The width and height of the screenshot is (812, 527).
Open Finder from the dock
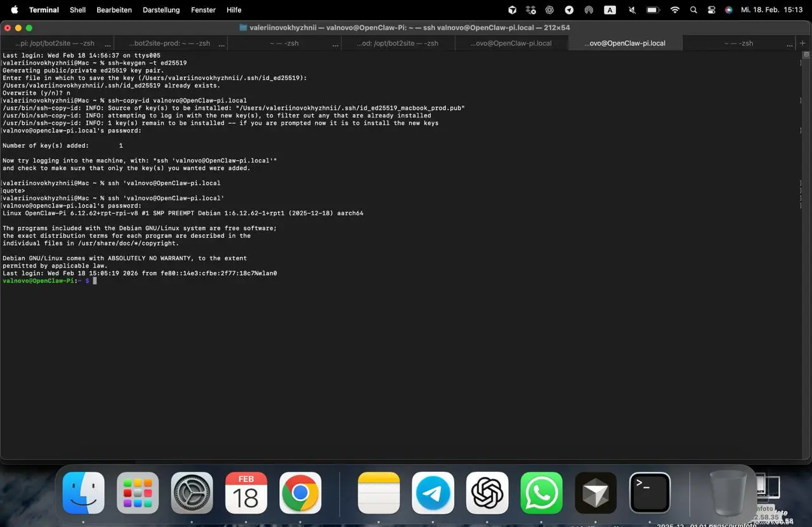84,493
